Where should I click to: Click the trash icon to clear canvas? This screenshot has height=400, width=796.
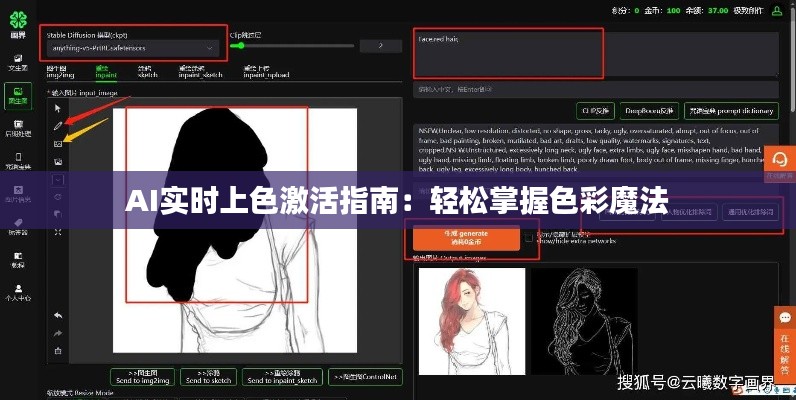pos(58,350)
